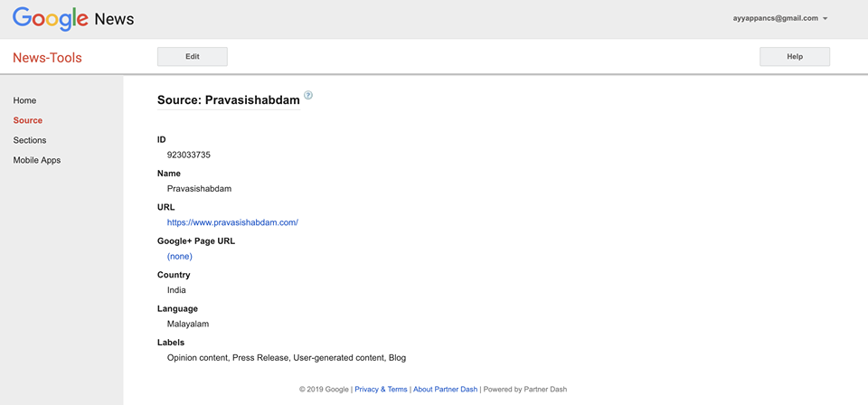This screenshot has width=868, height=405.
Task: Open the https://www.pravasishabdam.com/ link
Action: 232,222
